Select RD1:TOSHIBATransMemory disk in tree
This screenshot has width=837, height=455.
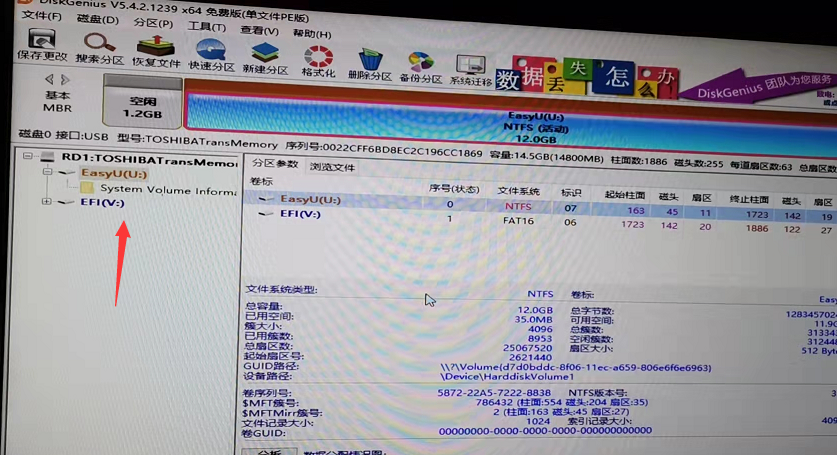coord(149,160)
